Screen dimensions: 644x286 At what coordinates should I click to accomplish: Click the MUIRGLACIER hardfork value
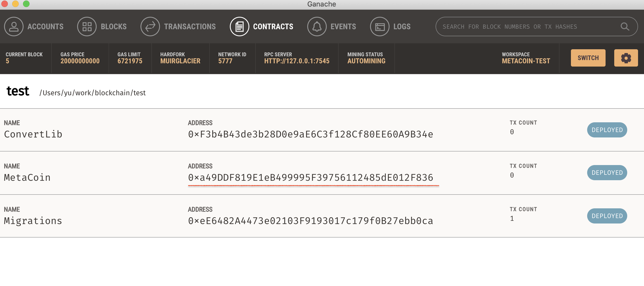180,61
